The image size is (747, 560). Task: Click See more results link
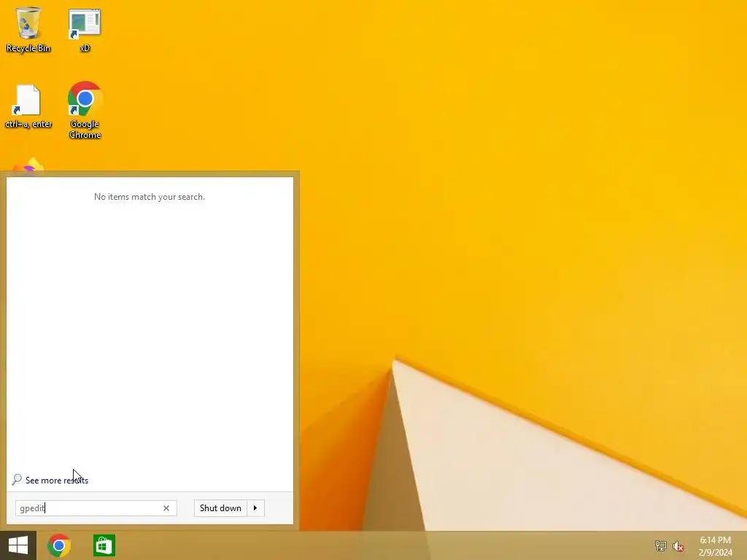point(57,481)
